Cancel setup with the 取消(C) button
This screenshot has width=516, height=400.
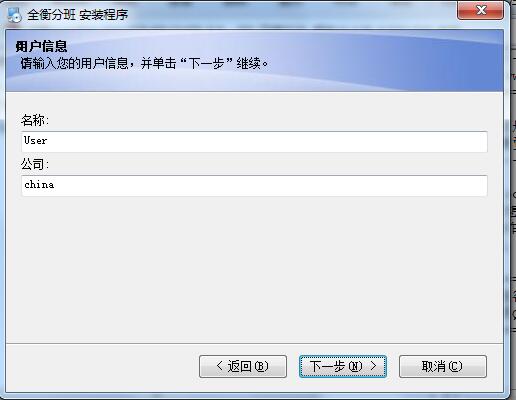coord(443,366)
